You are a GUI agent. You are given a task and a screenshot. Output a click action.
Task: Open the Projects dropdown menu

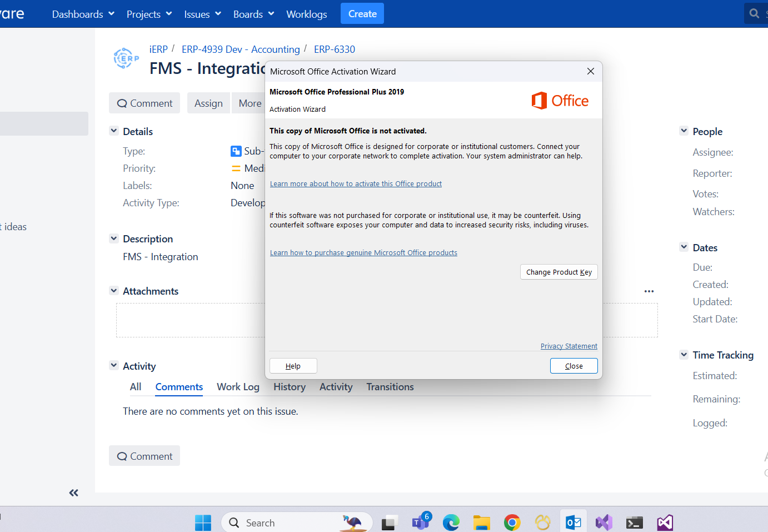pos(149,14)
